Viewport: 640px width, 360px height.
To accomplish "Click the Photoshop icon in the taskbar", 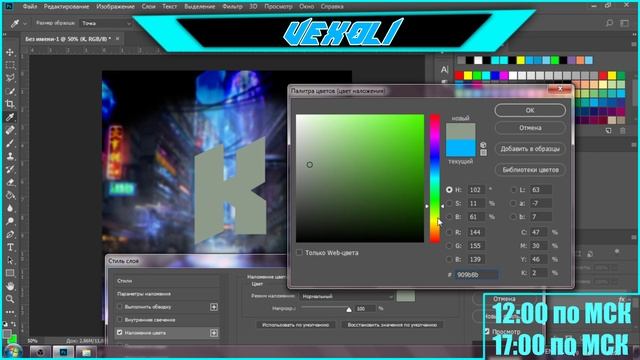I will click(63, 352).
